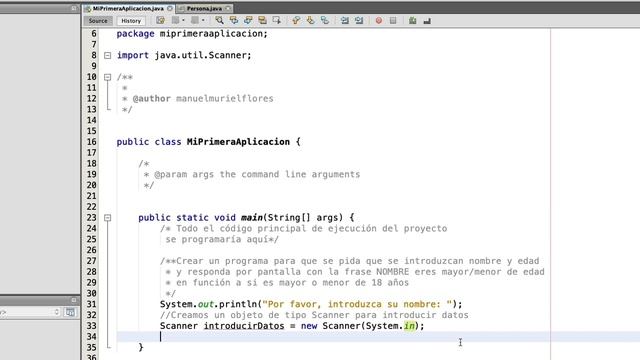Collapse the import fold on line 8

pyautogui.click(x=107, y=56)
